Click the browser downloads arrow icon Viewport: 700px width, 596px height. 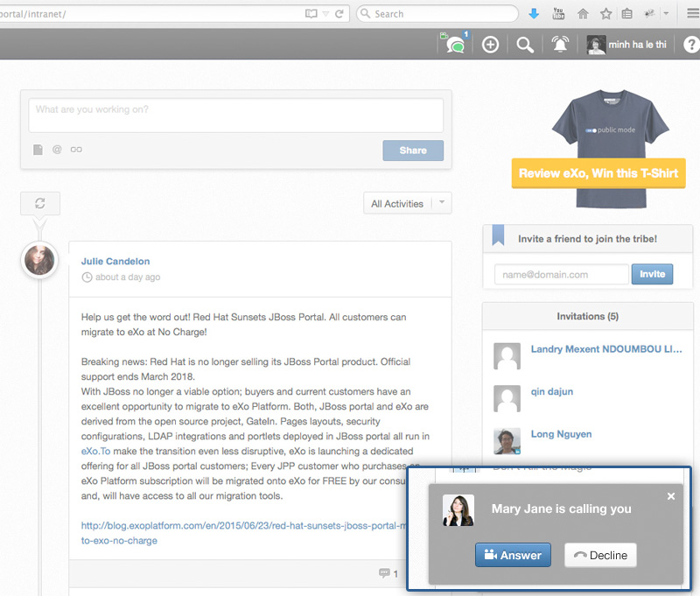coord(534,14)
